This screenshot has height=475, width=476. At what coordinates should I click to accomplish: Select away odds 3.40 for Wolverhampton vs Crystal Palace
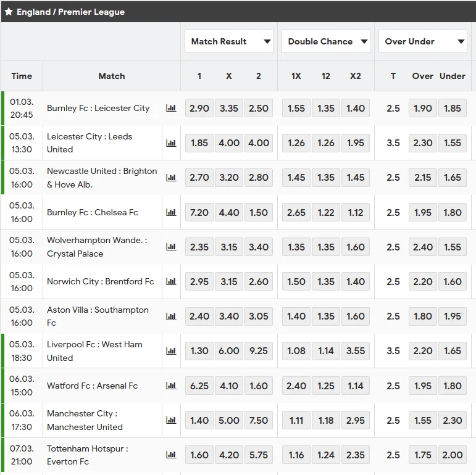259,247
